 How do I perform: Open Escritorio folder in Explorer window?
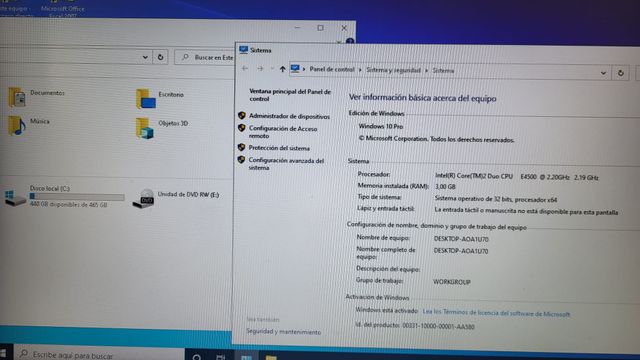(x=160, y=98)
